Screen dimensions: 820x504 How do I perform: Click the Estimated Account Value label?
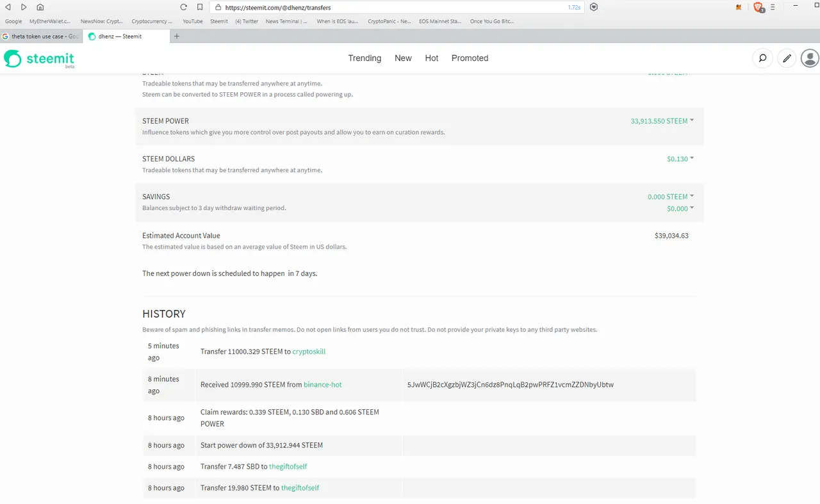tap(181, 236)
